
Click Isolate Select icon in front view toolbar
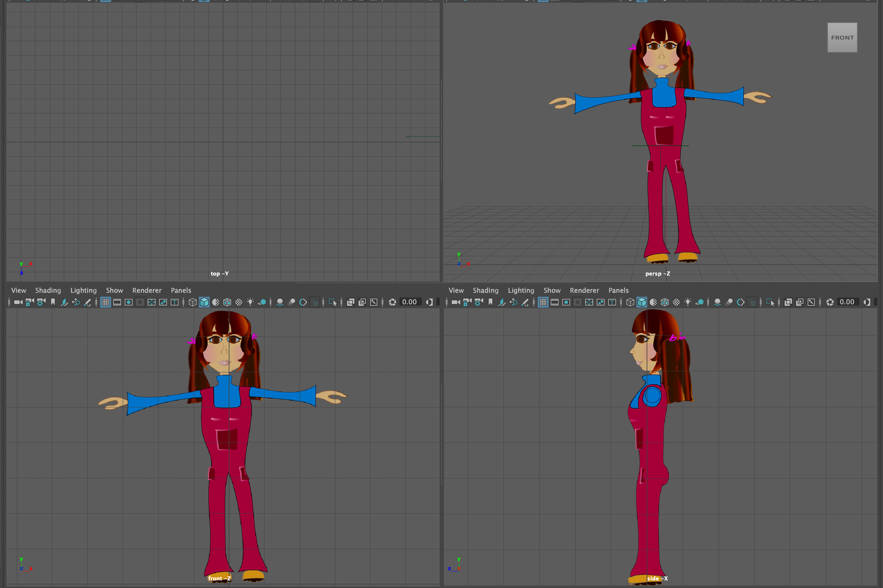(332, 302)
